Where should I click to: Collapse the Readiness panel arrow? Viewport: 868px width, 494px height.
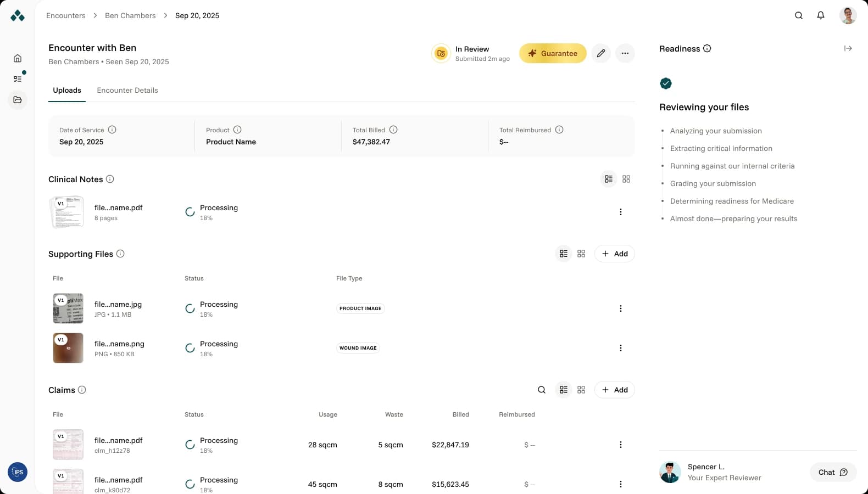pyautogui.click(x=848, y=48)
